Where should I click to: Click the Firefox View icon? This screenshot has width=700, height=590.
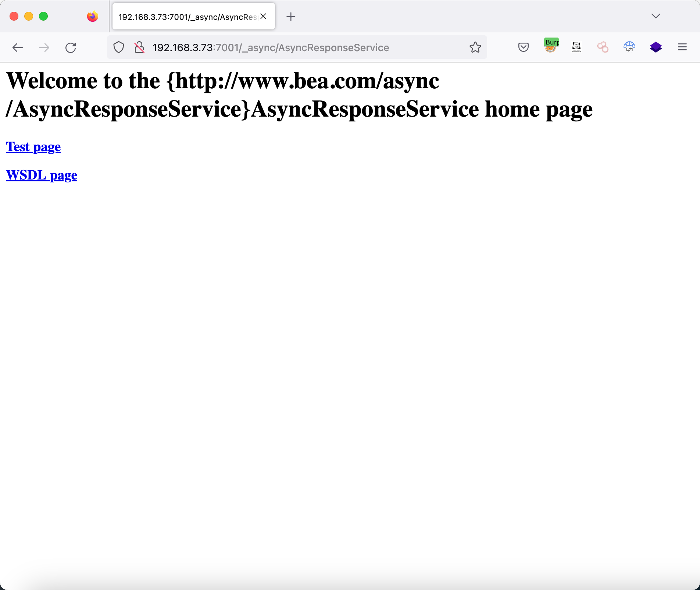pyautogui.click(x=93, y=17)
